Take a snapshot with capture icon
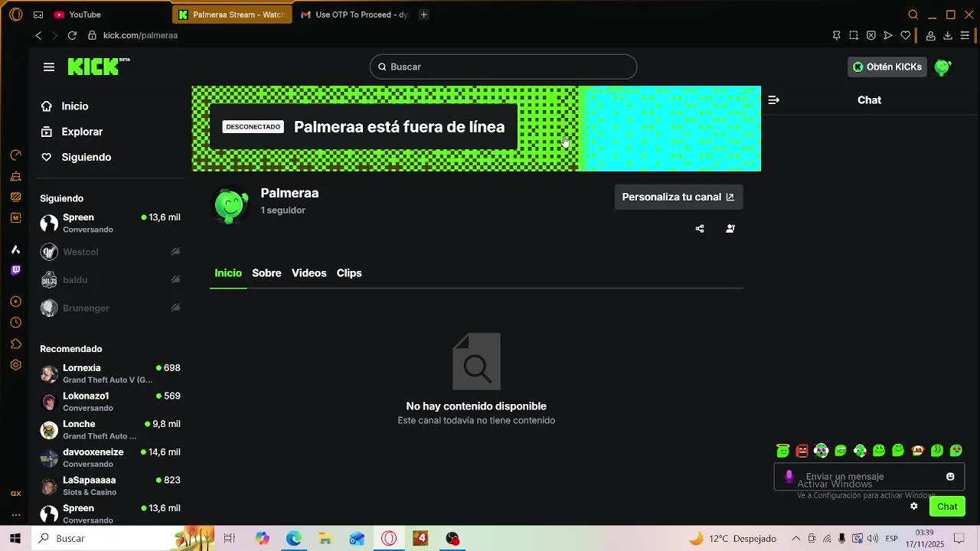Viewport: 980px width, 551px height. (x=854, y=35)
